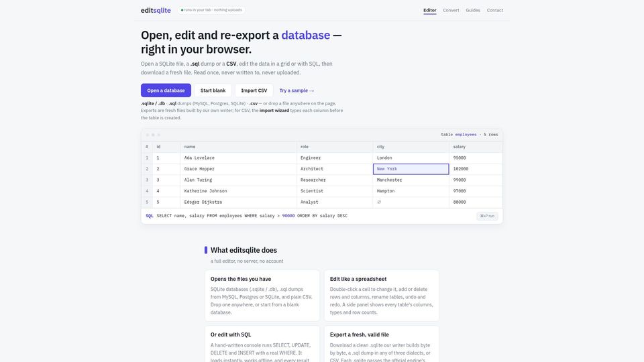The image size is (644, 362).
Task: Open the Contact page
Action: [x=495, y=10]
